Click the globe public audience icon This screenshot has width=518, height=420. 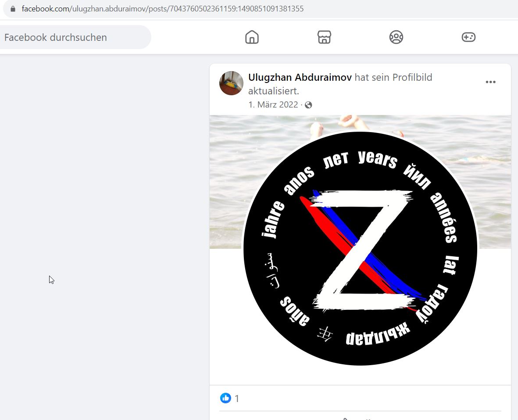[x=308, y=105]
